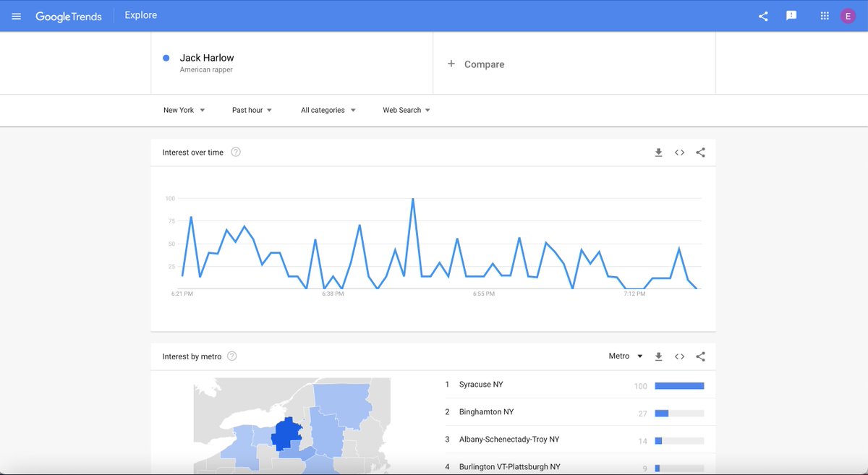Click the Explore header label
868x475 pixels.
141,15
